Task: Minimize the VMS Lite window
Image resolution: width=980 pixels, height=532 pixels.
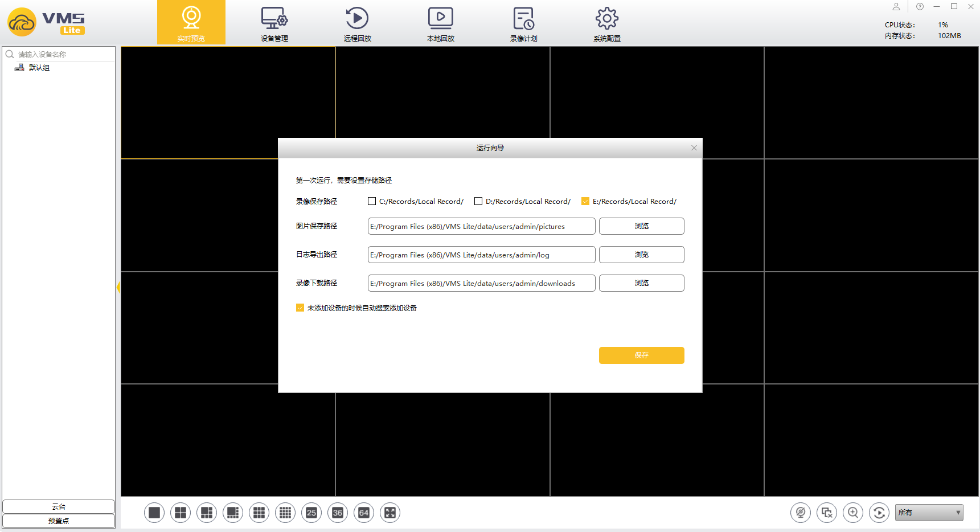Action: click(x=937, y=7)
